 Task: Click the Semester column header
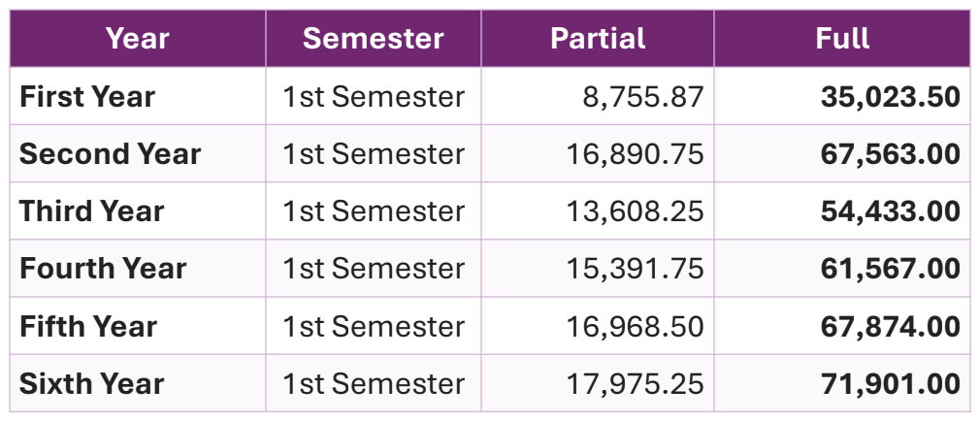coord(373,39)
